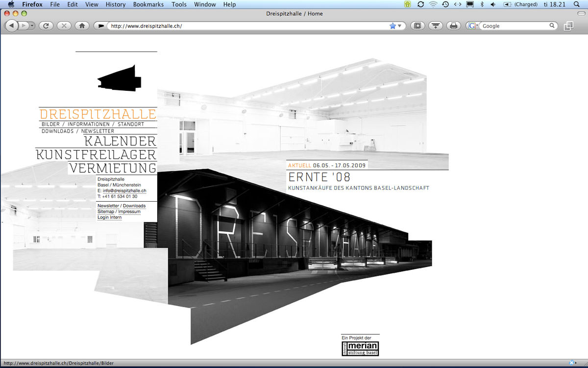Open the Wi-Fi status menu
Viewport: 588px width, 368px height.
pos(433,4)
